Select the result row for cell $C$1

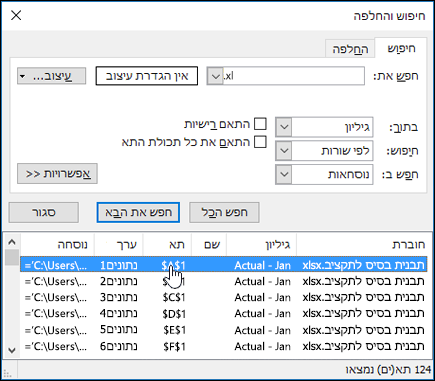(x=224, y=298)
